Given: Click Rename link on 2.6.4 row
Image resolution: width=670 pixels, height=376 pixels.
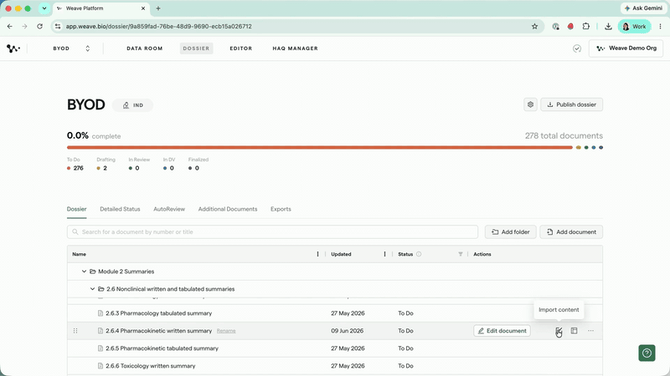Looking at the screenshot, I should (x=226, y=331).
